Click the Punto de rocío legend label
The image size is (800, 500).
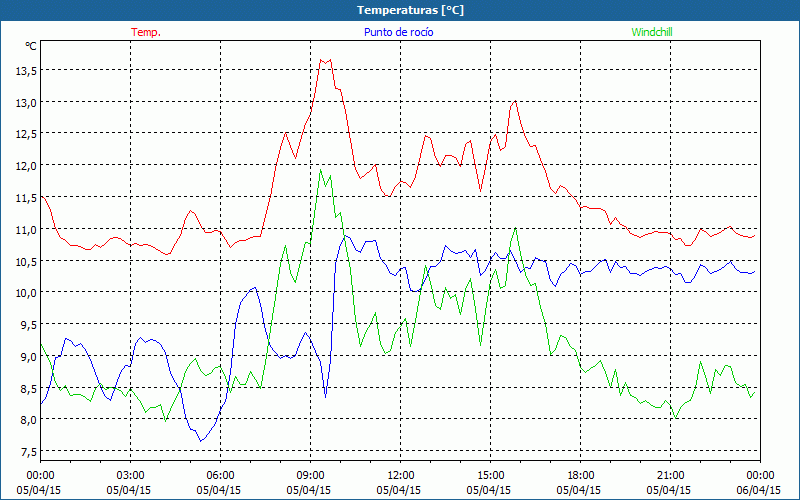tap(398, 32)
